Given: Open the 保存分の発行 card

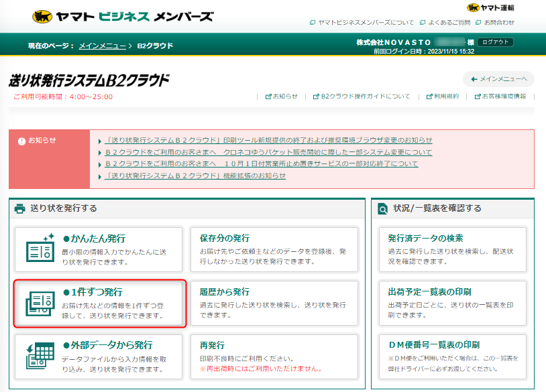Looking at the screenshot, I should (274, 250).
